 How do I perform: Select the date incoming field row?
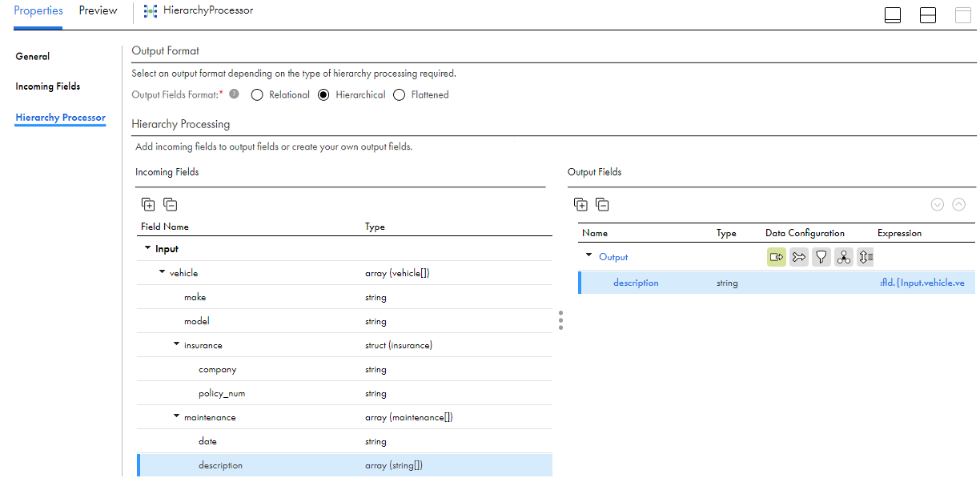(344, 441)
